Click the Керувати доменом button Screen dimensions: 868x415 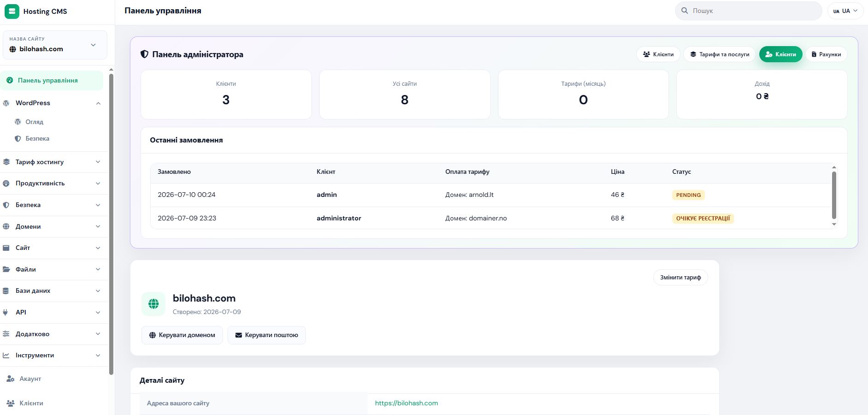[x=182, y=335]
